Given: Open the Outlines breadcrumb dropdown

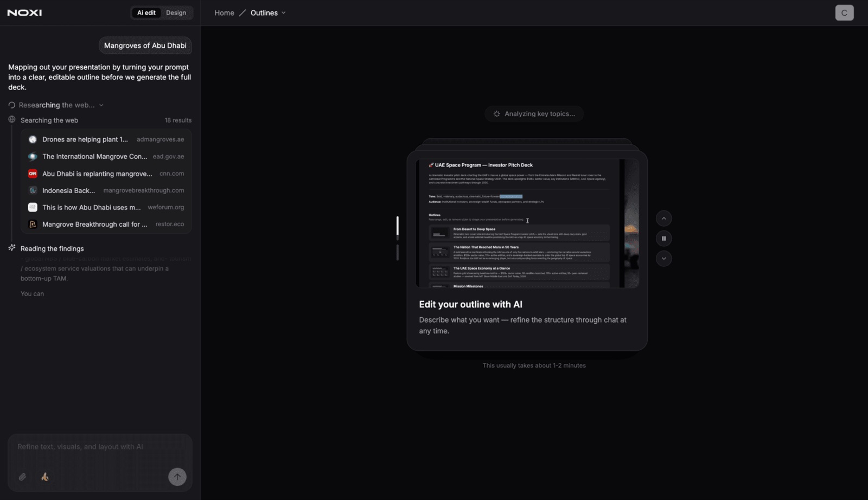Looking at the screenshot, I should tap(268, 12).
